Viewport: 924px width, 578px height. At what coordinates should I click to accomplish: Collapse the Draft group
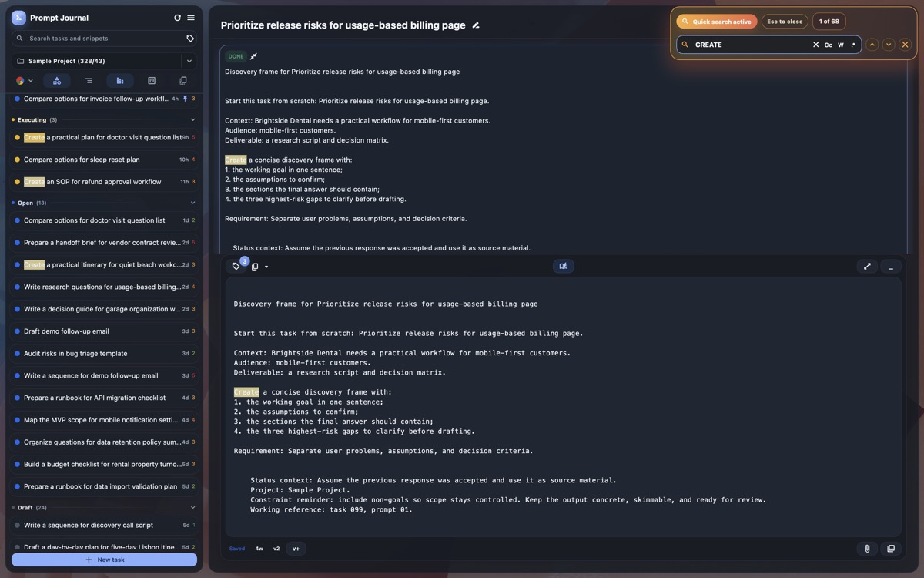[x=192, y=508]
